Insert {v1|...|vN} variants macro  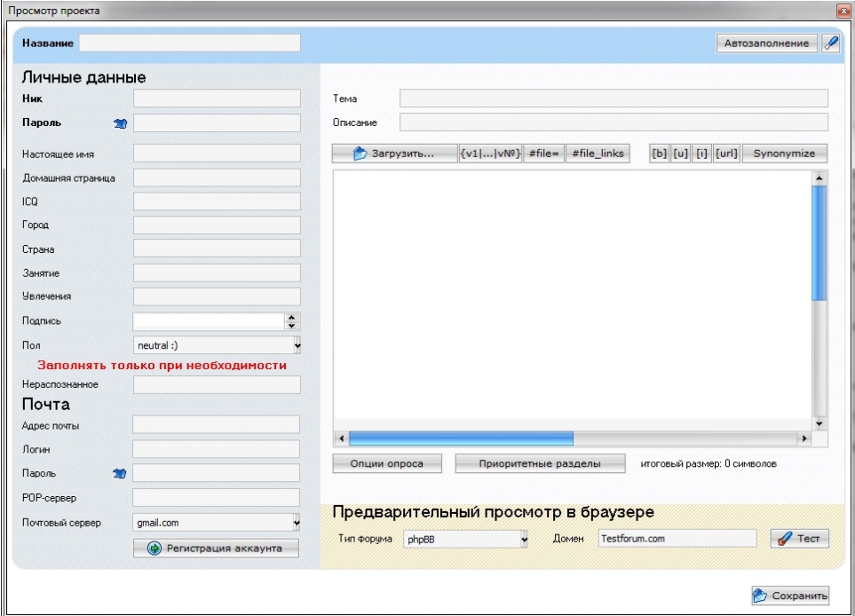[x=490, y=154]
